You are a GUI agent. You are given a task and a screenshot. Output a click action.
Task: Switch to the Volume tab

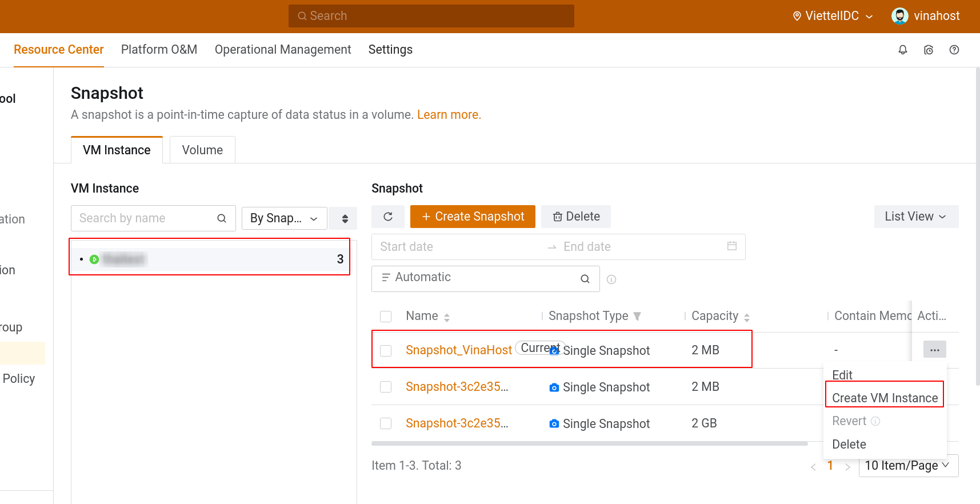[x=202, y=150]
